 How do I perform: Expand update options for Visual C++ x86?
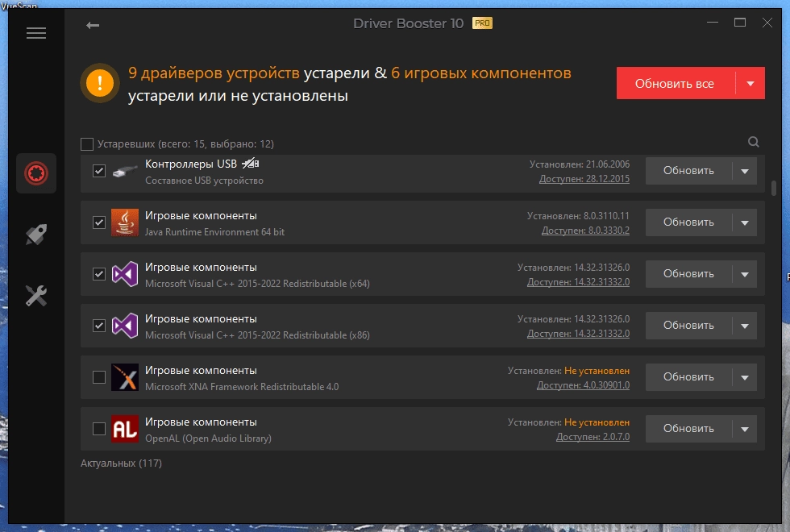[x=745, y=326]
